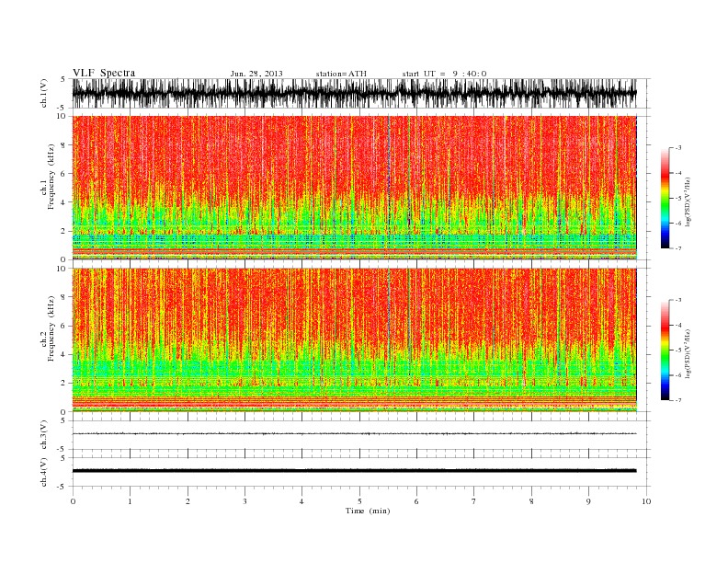Click the ch.1 voltage waveform trace
Viewport: 728px width, 563px height.
click(x=354, y=93)
